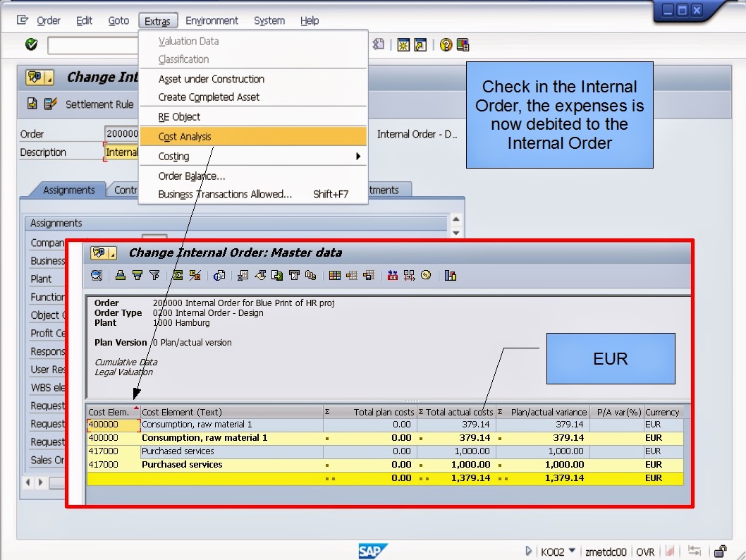Click the Customize local layout icon
The height and width of the screenshot is (560, 746).
point(463,44)
